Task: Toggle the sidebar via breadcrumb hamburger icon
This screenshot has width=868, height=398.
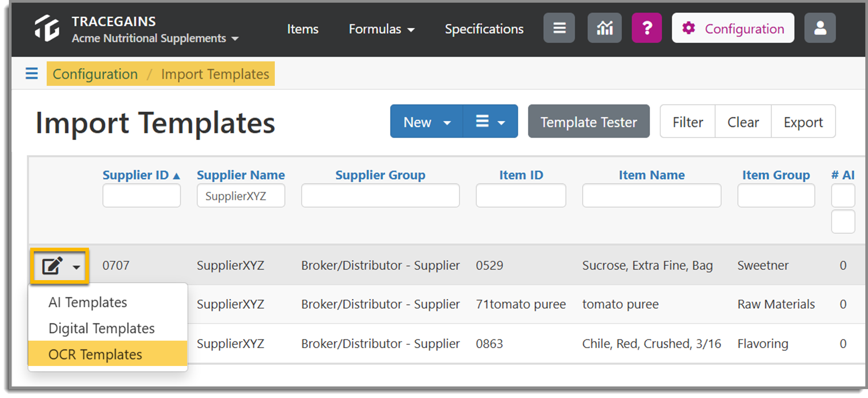Action: tap(32, 73)
